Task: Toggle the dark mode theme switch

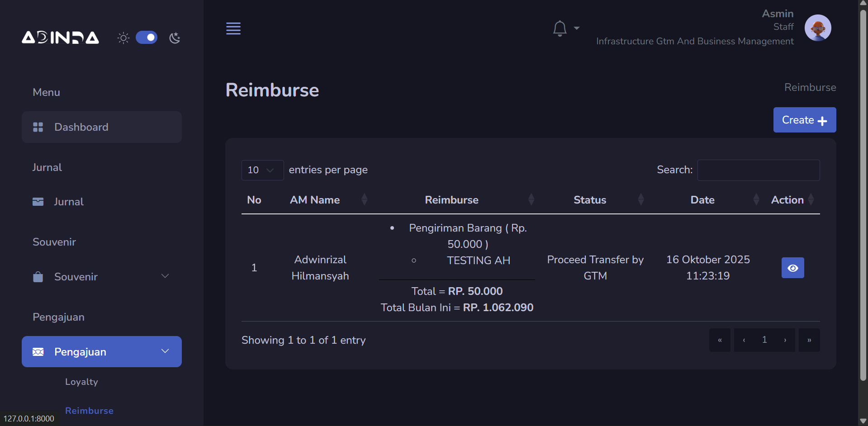Action: coord(147,38)
